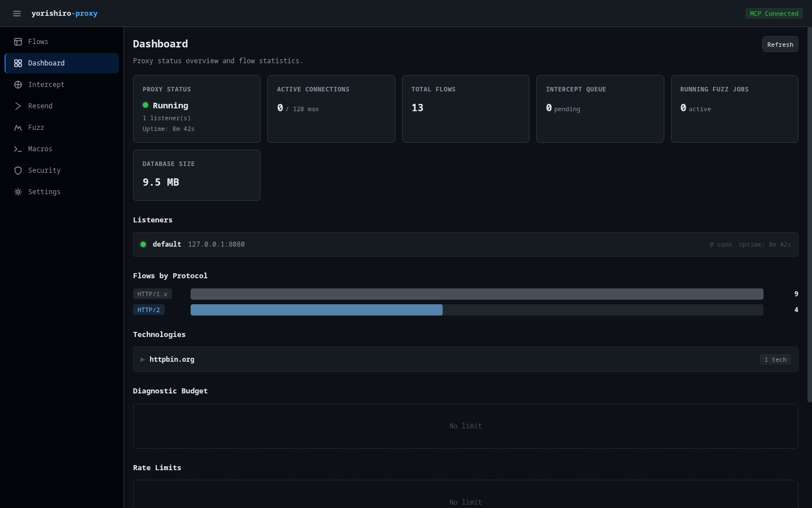Click the Macros terminal icon
The image size is (812, 508).
(x=18, y=149)
